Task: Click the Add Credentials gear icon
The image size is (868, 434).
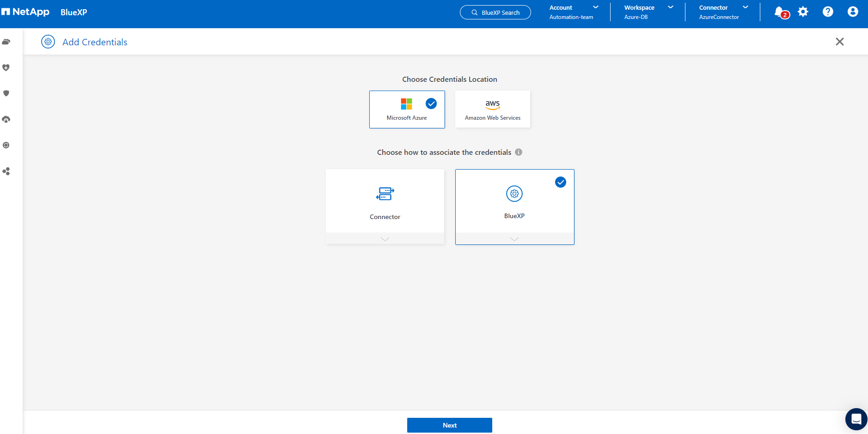Action: point(48,42)
